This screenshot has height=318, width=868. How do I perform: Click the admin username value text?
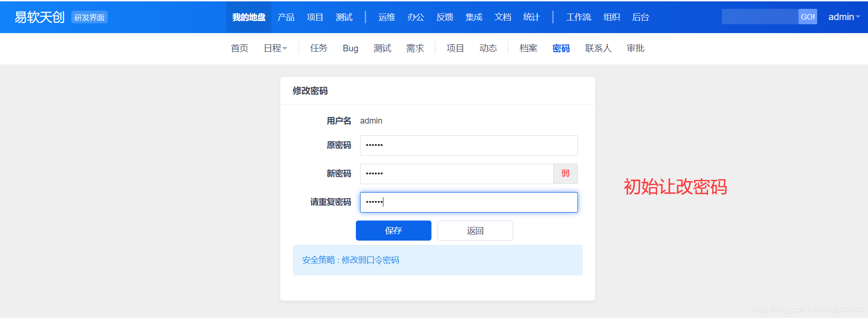click(371, 121)
